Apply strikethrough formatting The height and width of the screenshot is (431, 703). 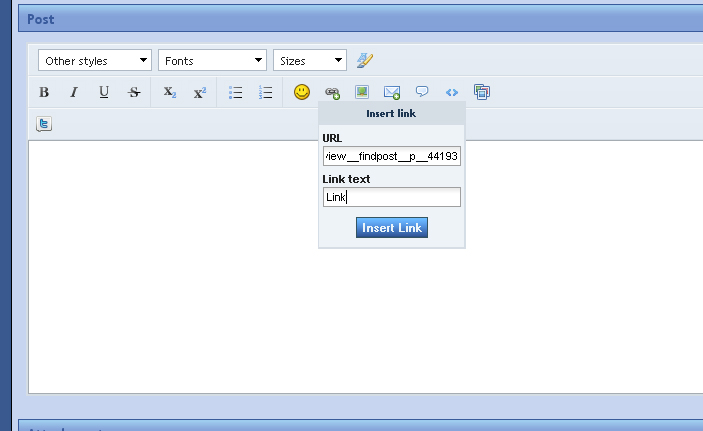tap(134, 92)
